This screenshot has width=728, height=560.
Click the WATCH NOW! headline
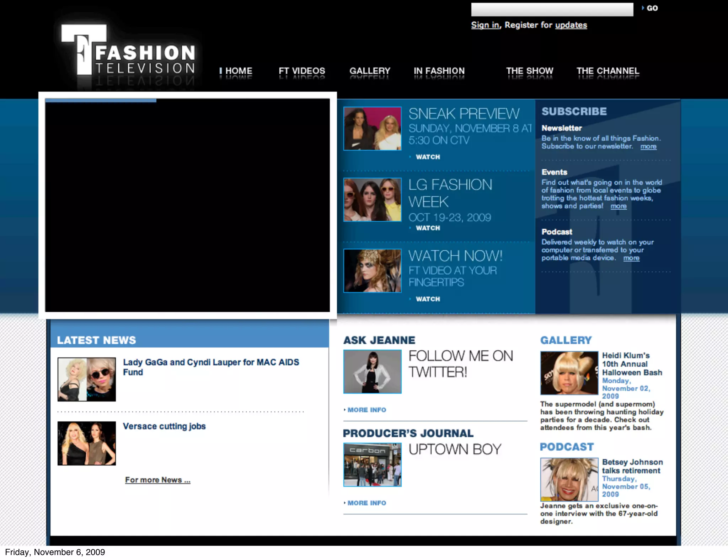point(455,256)
